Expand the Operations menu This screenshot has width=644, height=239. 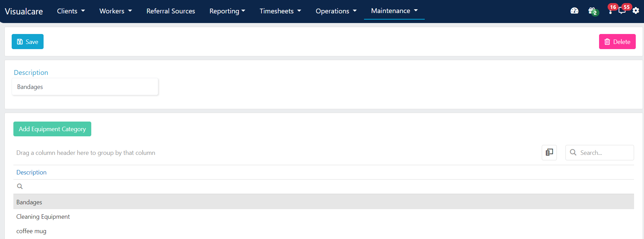[x=336, y=11]
